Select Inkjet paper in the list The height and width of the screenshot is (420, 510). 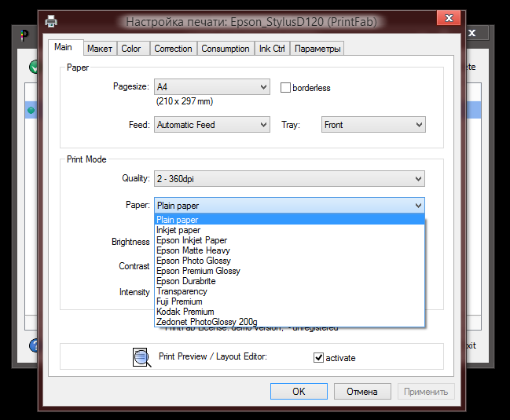289,230
